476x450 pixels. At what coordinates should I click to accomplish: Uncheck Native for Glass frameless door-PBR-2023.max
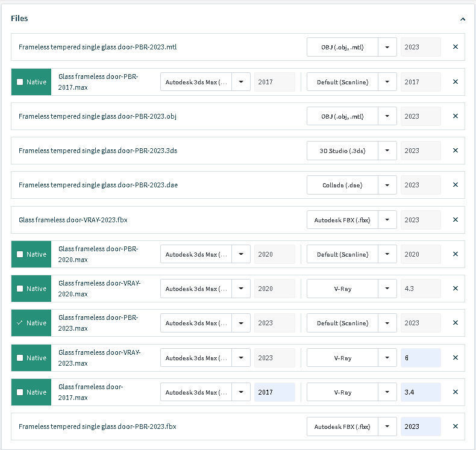click(x=20, y=323)
